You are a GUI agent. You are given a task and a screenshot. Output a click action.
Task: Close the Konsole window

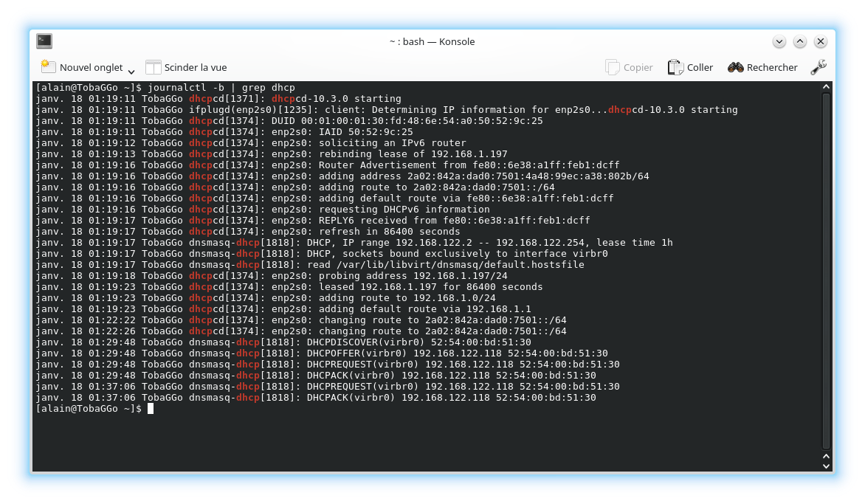pos(820,41)
